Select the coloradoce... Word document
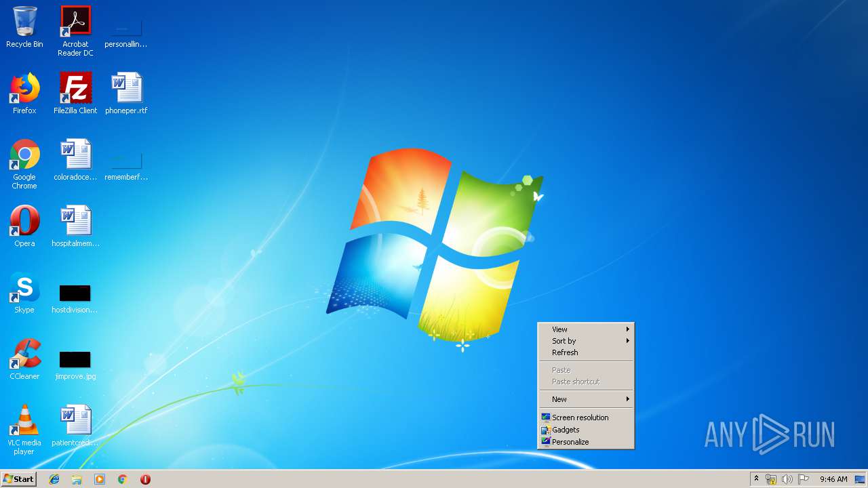The image size is (868, 488). (75, 161)
